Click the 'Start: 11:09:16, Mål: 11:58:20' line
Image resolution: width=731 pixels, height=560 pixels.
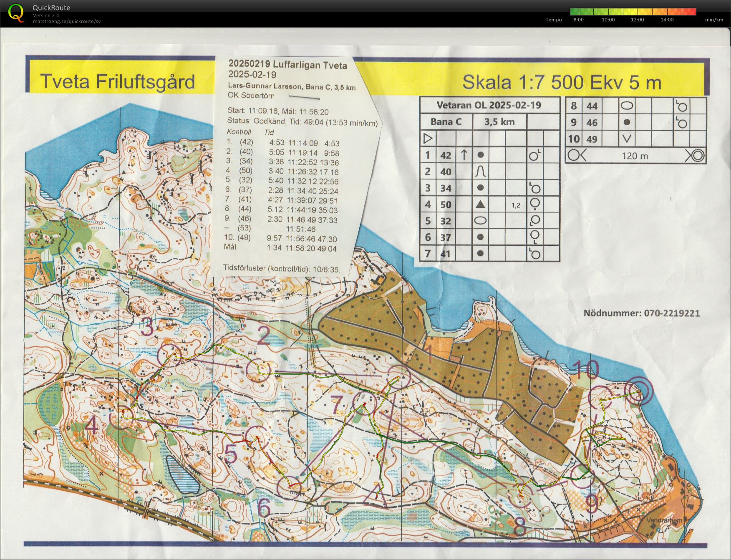point(278,111)
